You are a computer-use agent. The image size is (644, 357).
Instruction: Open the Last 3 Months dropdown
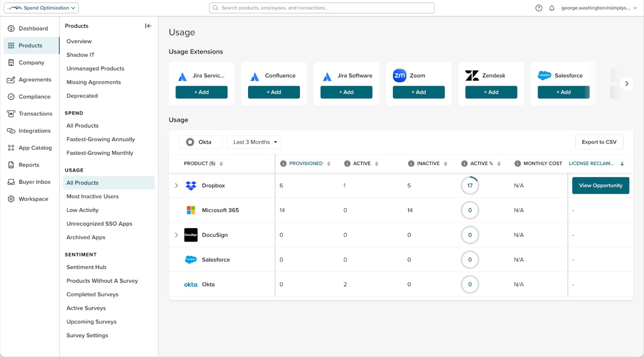[254, 142]
